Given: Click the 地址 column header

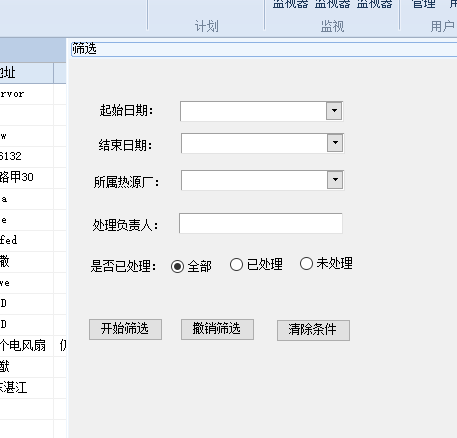Looking at the screenshot, I should click(26, 73).
